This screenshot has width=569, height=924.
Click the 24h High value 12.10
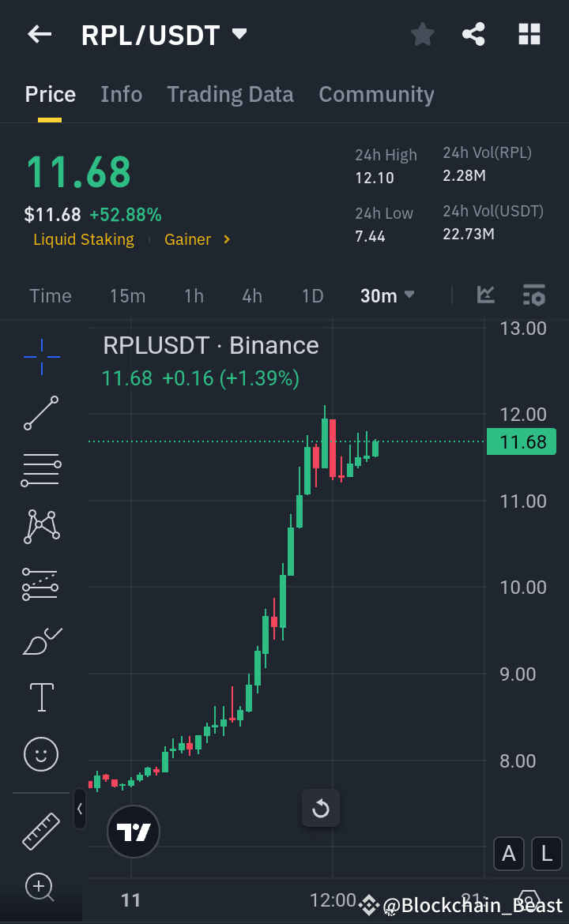pos(375,178)
